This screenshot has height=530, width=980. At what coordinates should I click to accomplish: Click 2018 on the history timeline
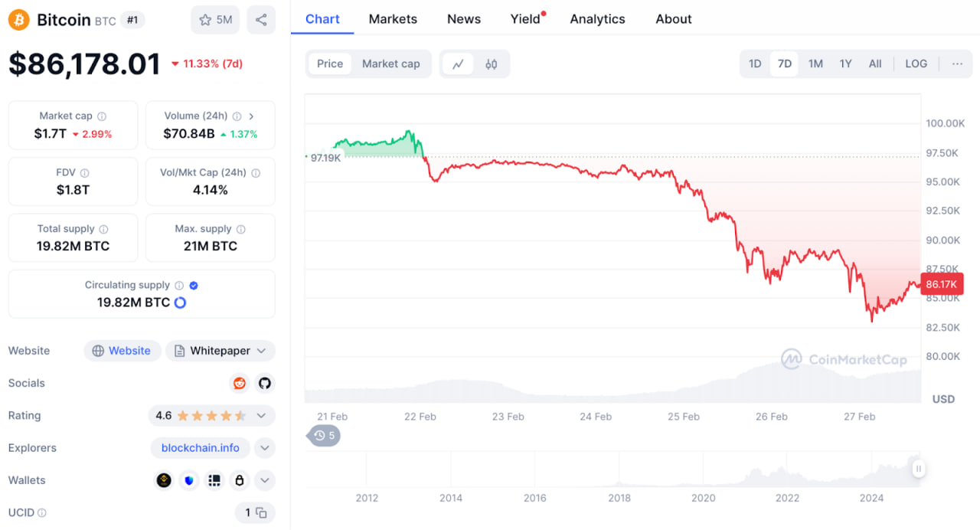[x=619, y=498]
